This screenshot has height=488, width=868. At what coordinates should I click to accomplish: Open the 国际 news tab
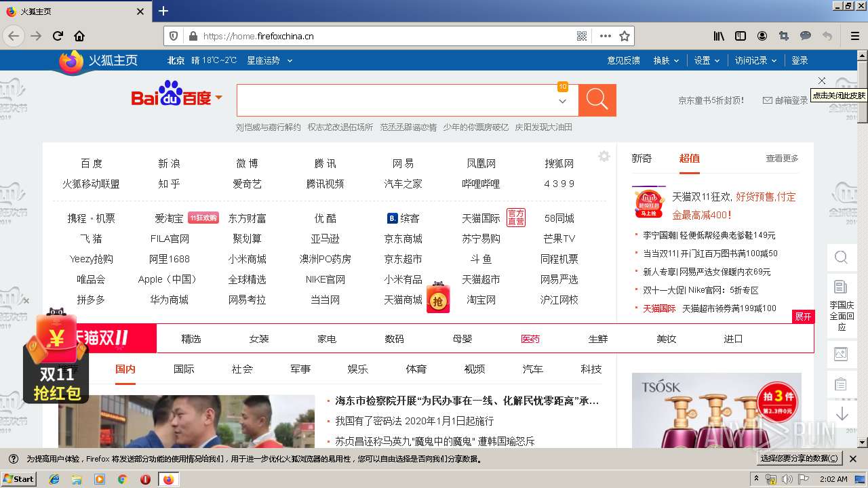coord(184,369)
